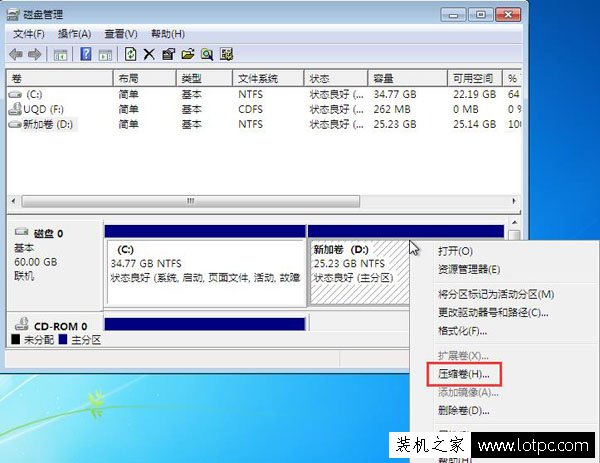Choose 打开(O) in the context menu
The image size is (600, 463).
455,251
